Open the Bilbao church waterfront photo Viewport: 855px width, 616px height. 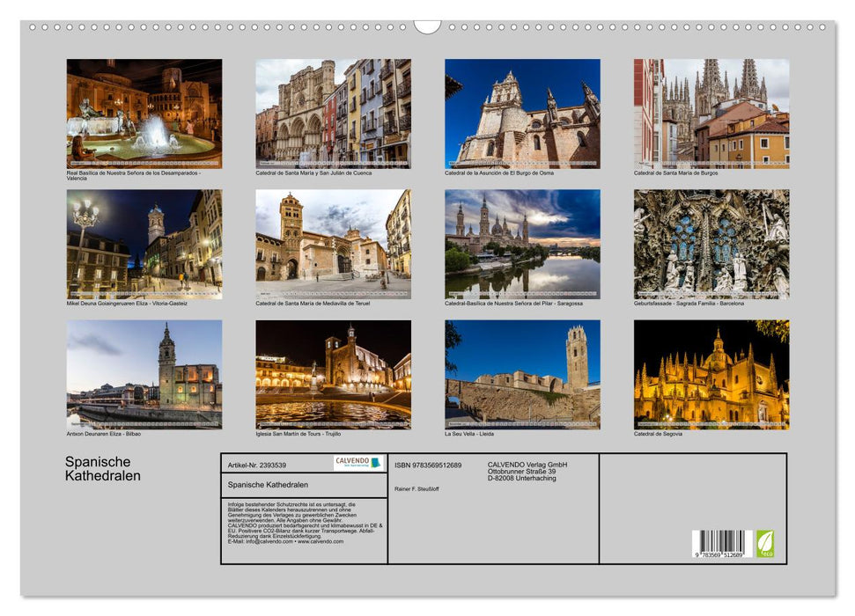click(144, 375)
